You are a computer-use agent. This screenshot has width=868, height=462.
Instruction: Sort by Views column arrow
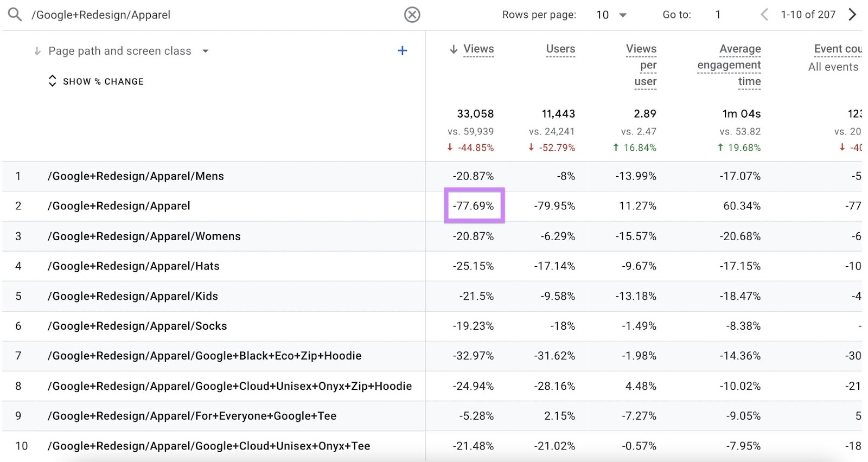pos(454,49)
